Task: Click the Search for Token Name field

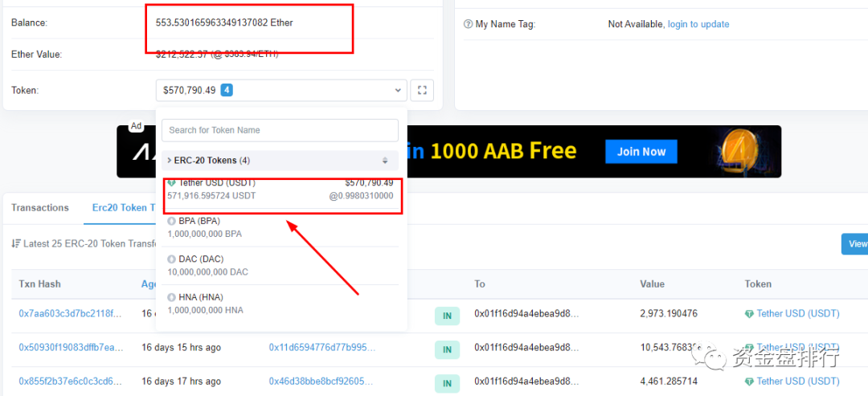Action: pos(280,130)
